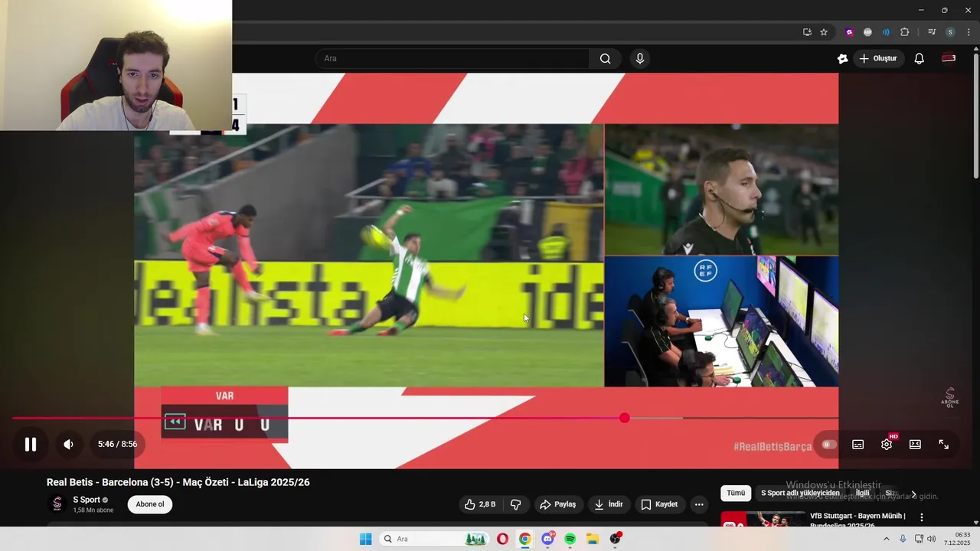The image size is (980, 551).
Task: Open YouTube notifications bell
Action: point(920,59)
